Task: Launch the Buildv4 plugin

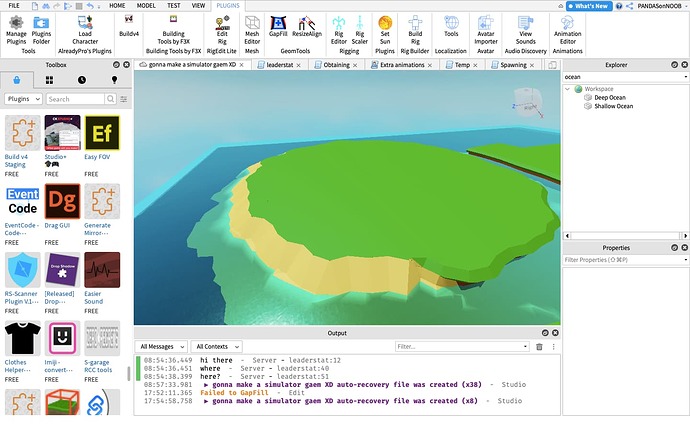Action: 129,26
